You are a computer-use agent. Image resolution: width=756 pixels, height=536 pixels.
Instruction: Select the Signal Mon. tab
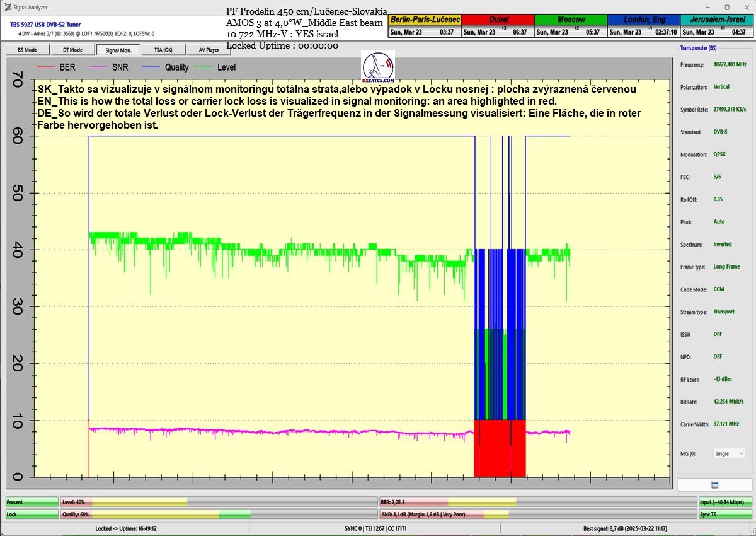click(118, 50)
